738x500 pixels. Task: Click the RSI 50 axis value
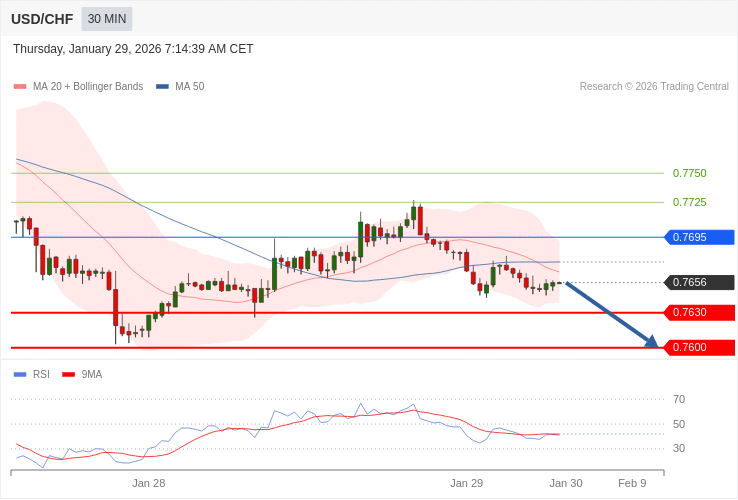click(679, 425)
